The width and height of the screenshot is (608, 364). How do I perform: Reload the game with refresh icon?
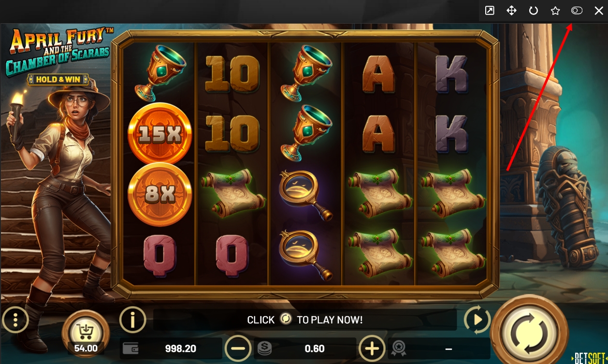pos(534,11)
